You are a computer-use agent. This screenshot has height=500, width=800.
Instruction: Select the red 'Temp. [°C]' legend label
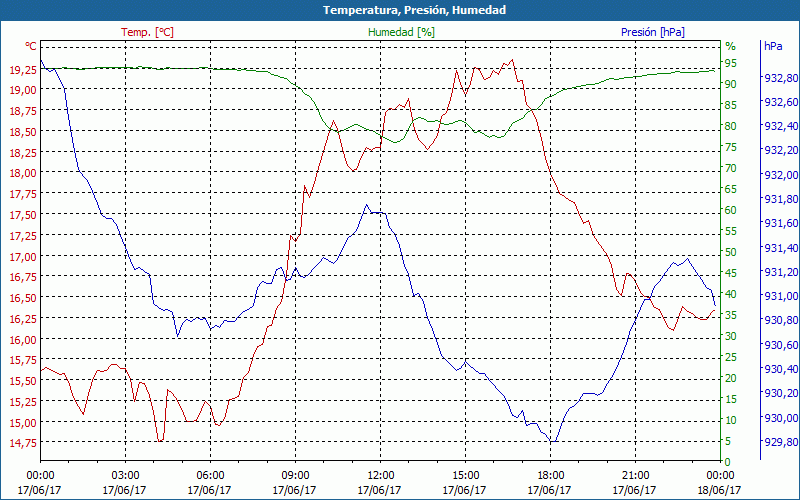point(147,32)
